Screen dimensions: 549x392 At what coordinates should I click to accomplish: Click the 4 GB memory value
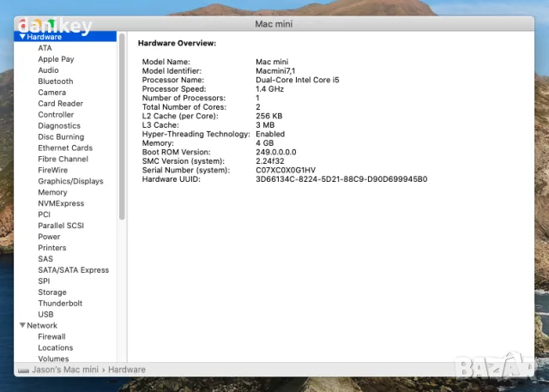coord(265,142)
